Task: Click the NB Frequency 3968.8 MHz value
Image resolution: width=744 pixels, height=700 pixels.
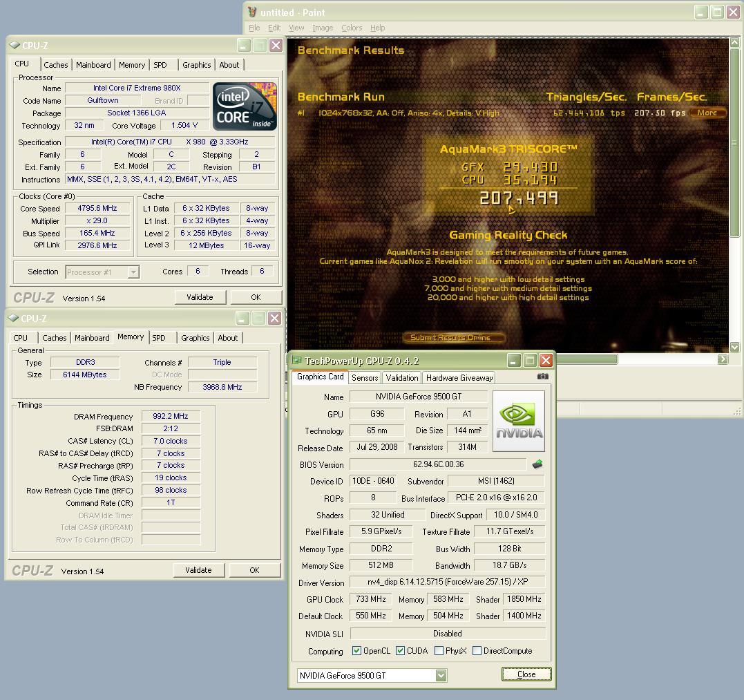Action: pos(222,387)
